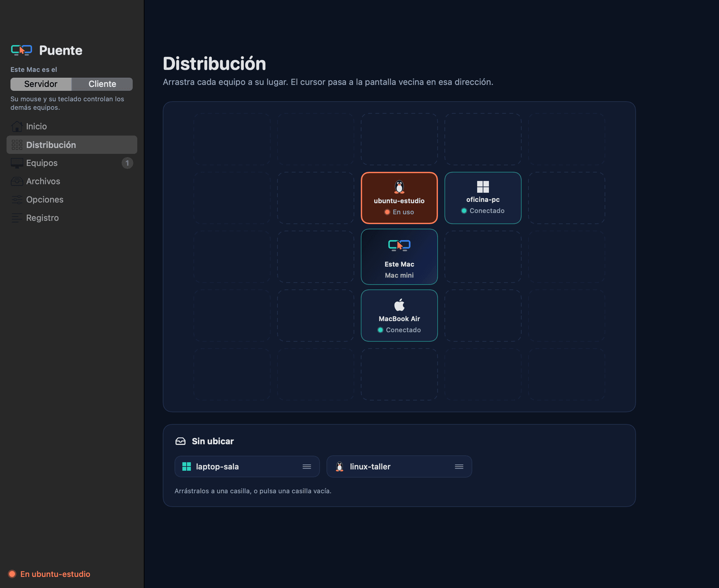The image size is (719, 588).
Task: Click empty slot right of oficina-pc
Action: pos(566,198)
